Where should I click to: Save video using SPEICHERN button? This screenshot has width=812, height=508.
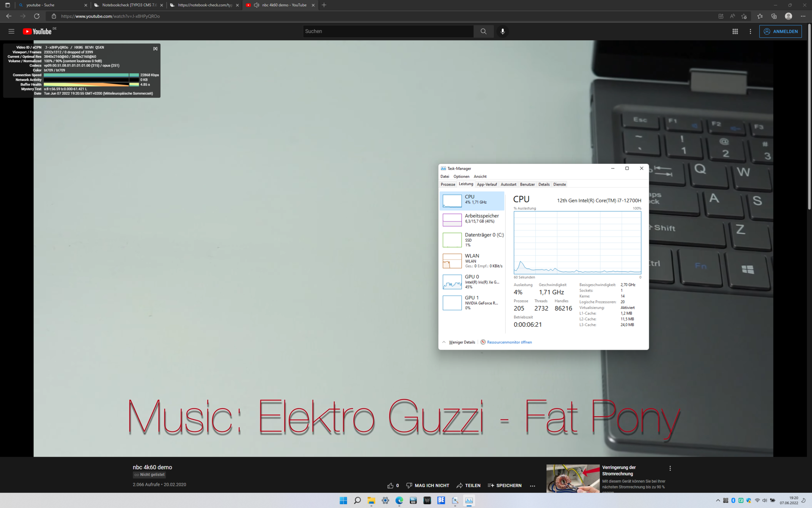(505, 486)
